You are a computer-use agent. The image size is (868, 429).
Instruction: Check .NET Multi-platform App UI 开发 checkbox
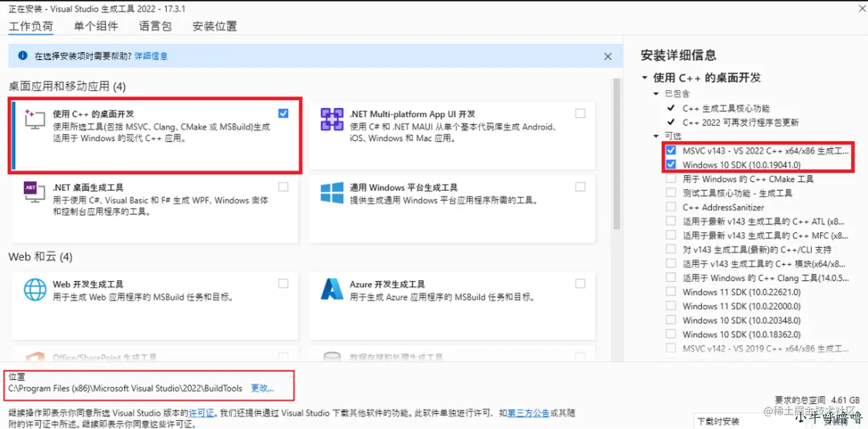[580, 113]
